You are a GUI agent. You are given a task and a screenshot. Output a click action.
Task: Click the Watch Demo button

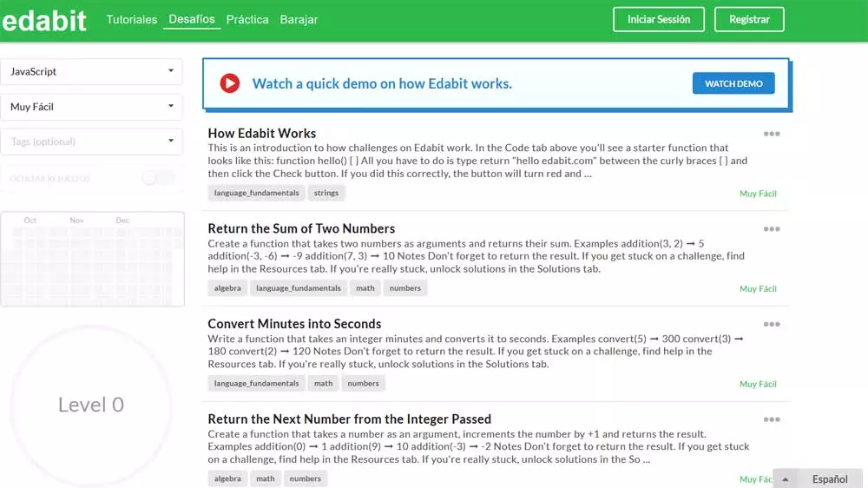coord(733,83)
